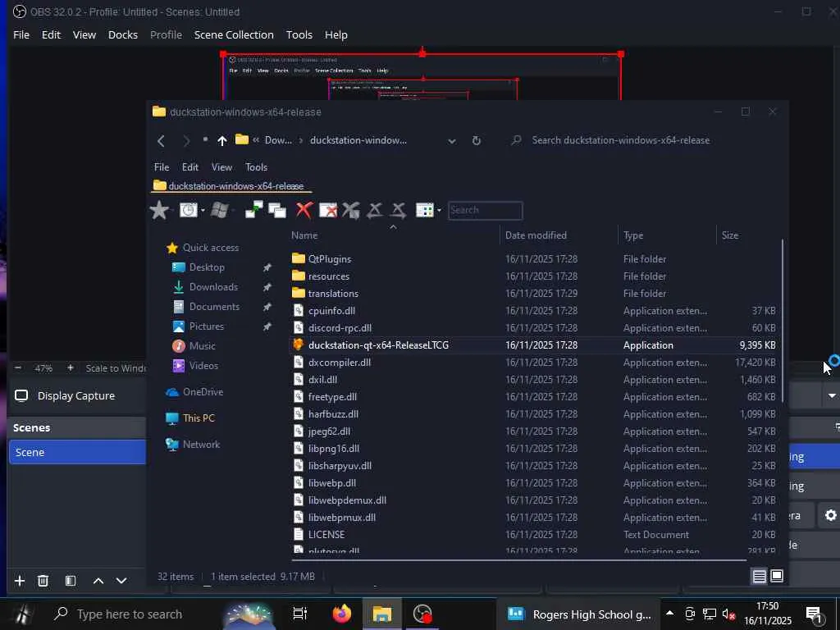Open scene filters in the OBS Scenes panel
The width and height of the screenshot is (840, 630).
click(x=71, y=581)
